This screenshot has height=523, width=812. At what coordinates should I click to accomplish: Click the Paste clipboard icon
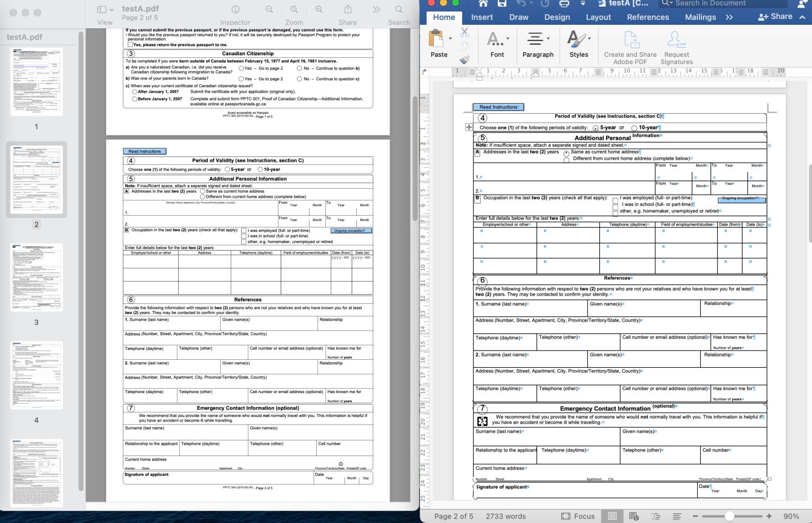(x=436, y=39)
